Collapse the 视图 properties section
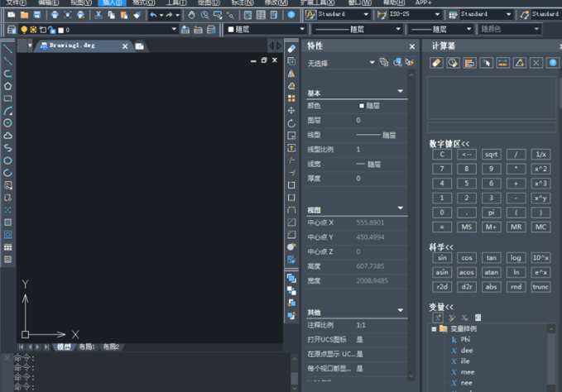Screen dimensions: 562x392 pyautogui.click(x=401, y=208)
